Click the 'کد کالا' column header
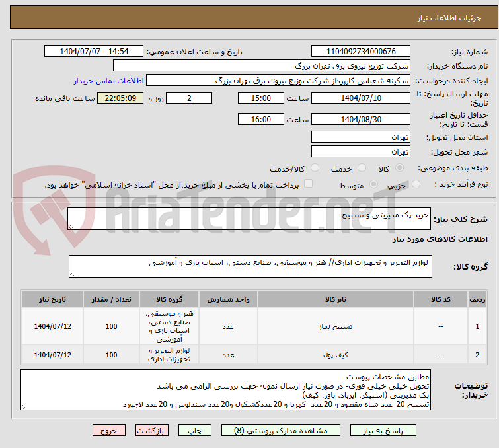 pyautogui.click(x=440, y=299)
